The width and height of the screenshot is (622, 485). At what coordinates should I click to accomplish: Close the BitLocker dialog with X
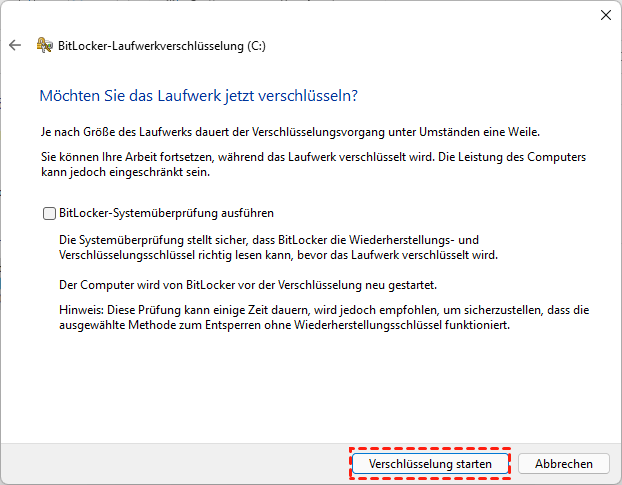click(605, 15)
